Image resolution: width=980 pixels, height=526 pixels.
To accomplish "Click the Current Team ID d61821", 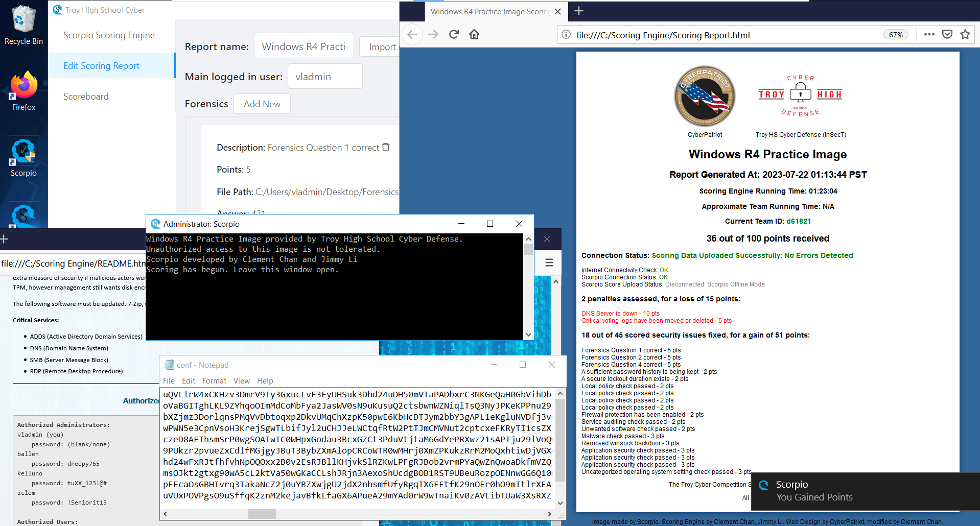I will (799, 221).
